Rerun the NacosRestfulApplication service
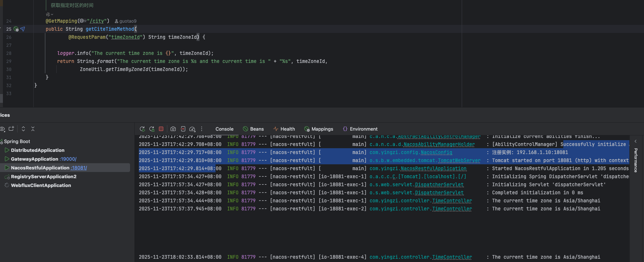 click(142, 129)
